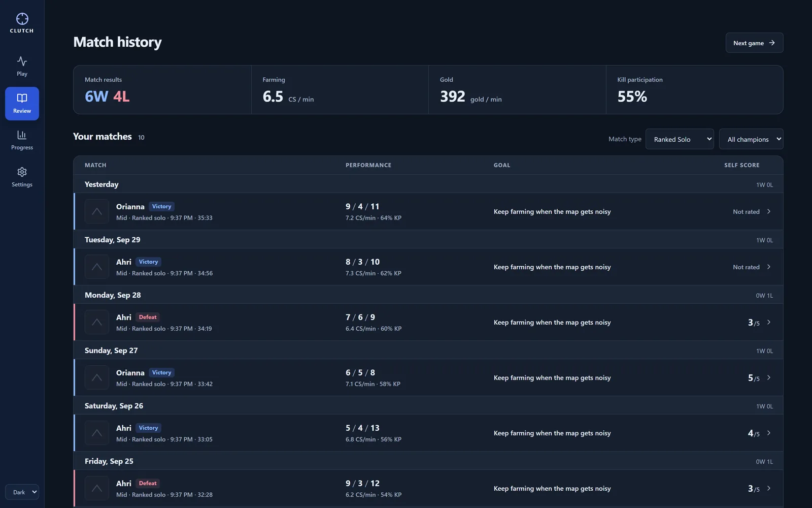Viewport: 812px width, 508px height.
Task: Click the 5/5 self score on Sep 27
Action: coord(754,377)
